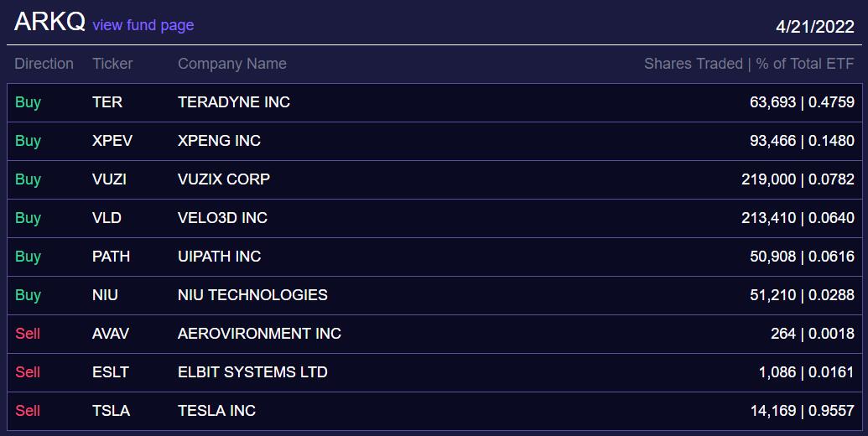Click UIPATH INC company name

point(219,257)
